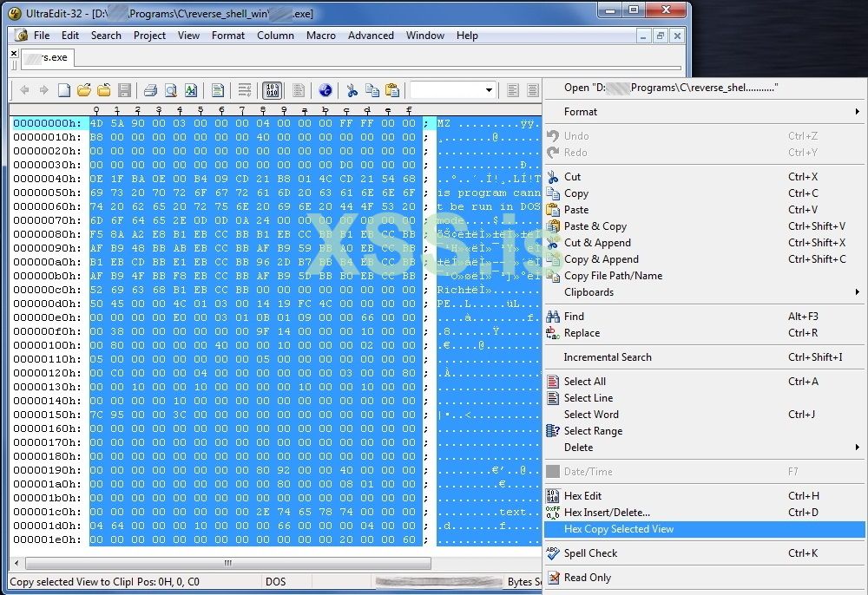Choose Paste from the context menu
868x595 pixels.
tap(705, 210)
